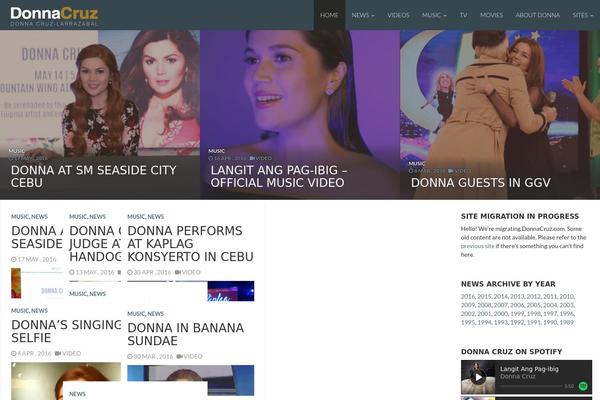Open 2005 in news archive
Viewport: 600px width, 400px height.
(x=533, y=305)
